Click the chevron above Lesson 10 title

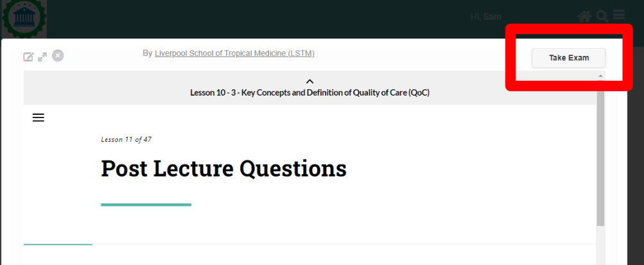coord(310,81)
